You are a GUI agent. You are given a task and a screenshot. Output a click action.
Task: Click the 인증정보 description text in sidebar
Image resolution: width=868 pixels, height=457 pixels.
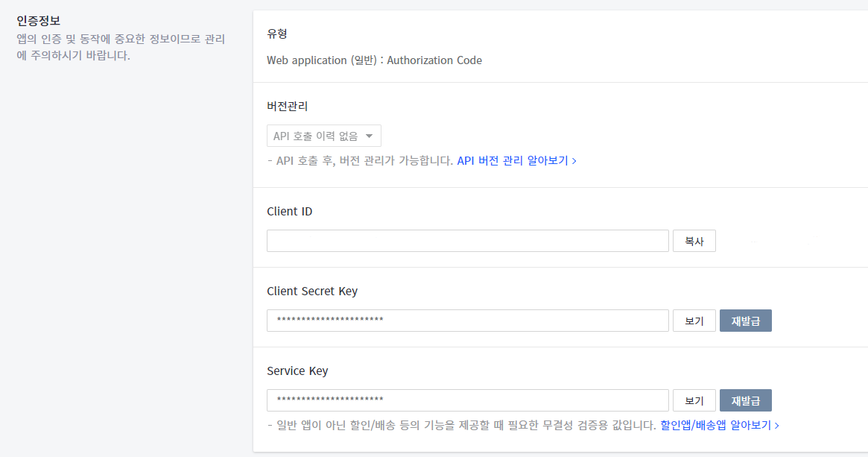[x=119, y=47]
